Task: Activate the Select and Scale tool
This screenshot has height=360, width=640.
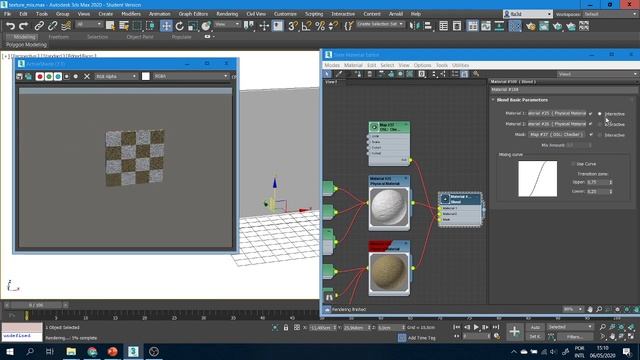Action: [x=193, y=26]
